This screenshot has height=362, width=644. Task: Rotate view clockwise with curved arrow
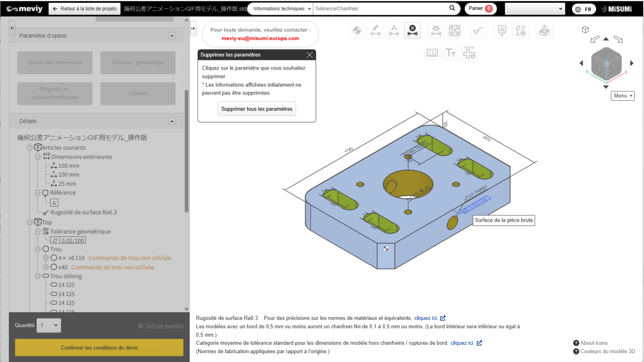point(618,39)
